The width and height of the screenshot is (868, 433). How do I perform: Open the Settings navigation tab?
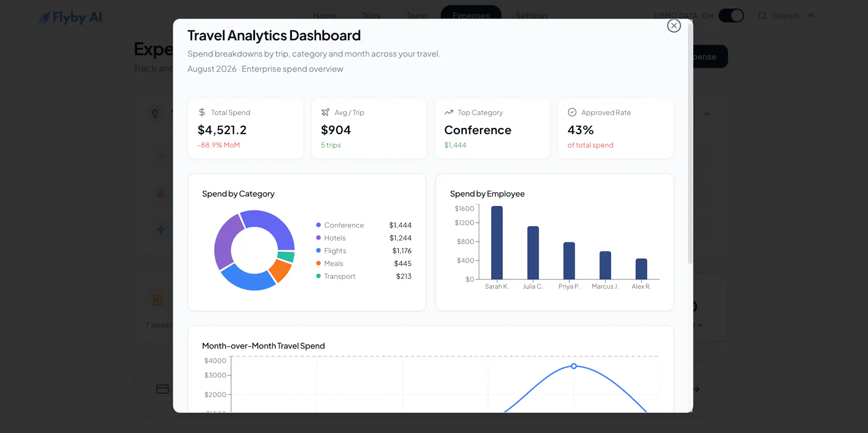tap(532, 16)
